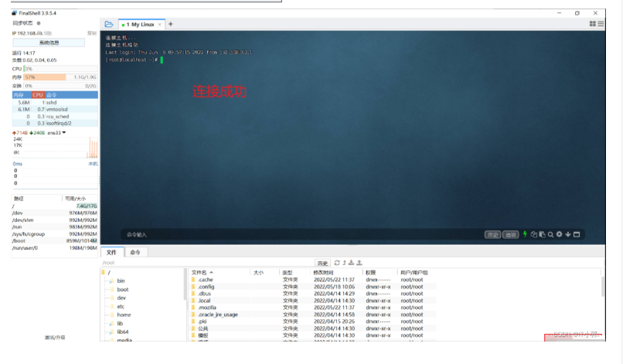
Task: Refresh the file list icon
Action: tap(337, 263)
